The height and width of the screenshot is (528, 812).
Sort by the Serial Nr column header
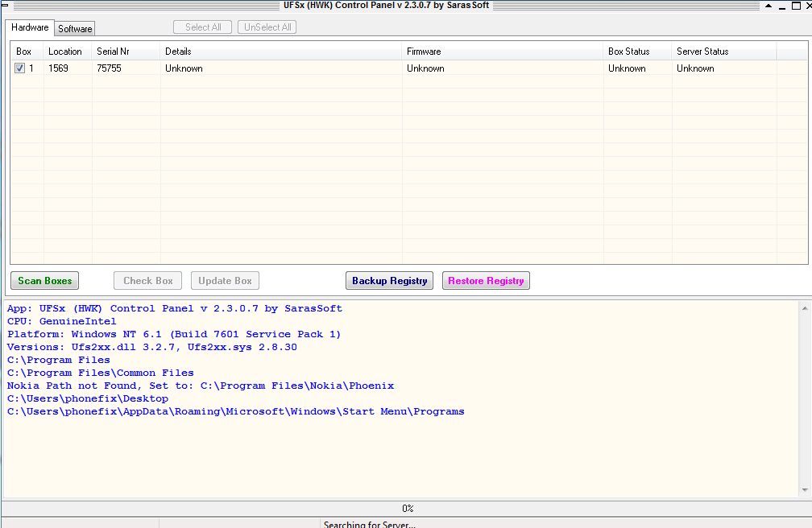(x=126, y=52)
